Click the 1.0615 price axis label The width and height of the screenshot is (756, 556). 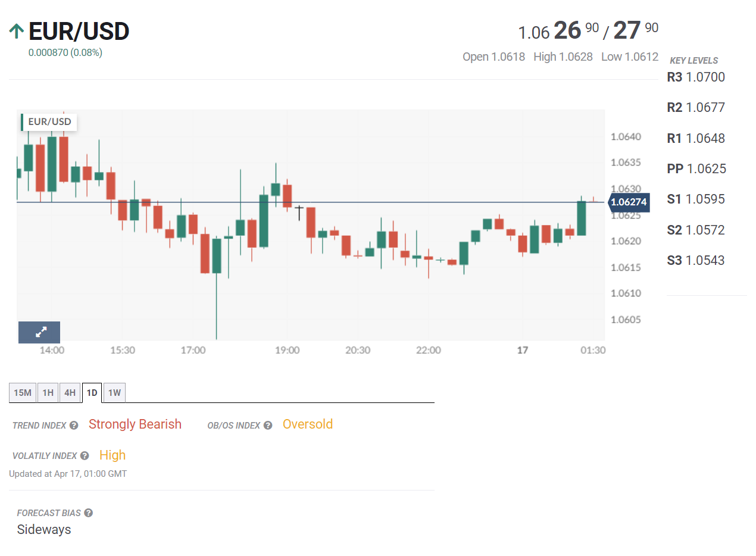[626, 267]
